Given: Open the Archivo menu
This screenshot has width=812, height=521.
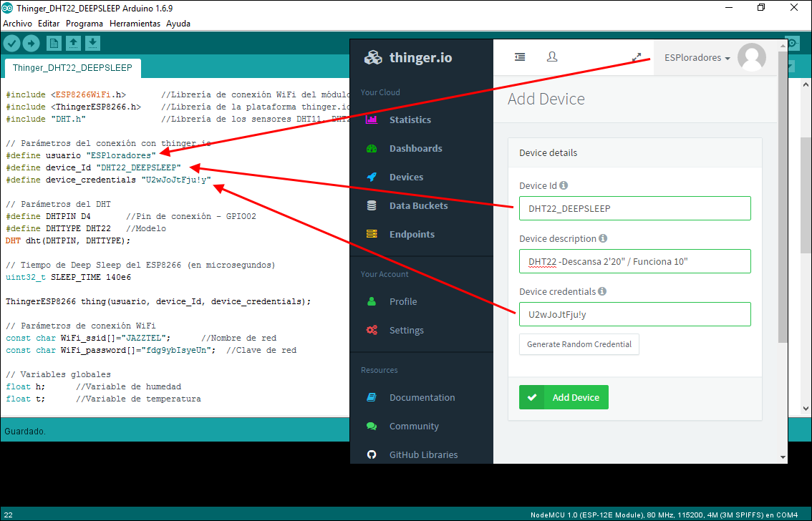Looking at the screenshot, I should (18, 24).
